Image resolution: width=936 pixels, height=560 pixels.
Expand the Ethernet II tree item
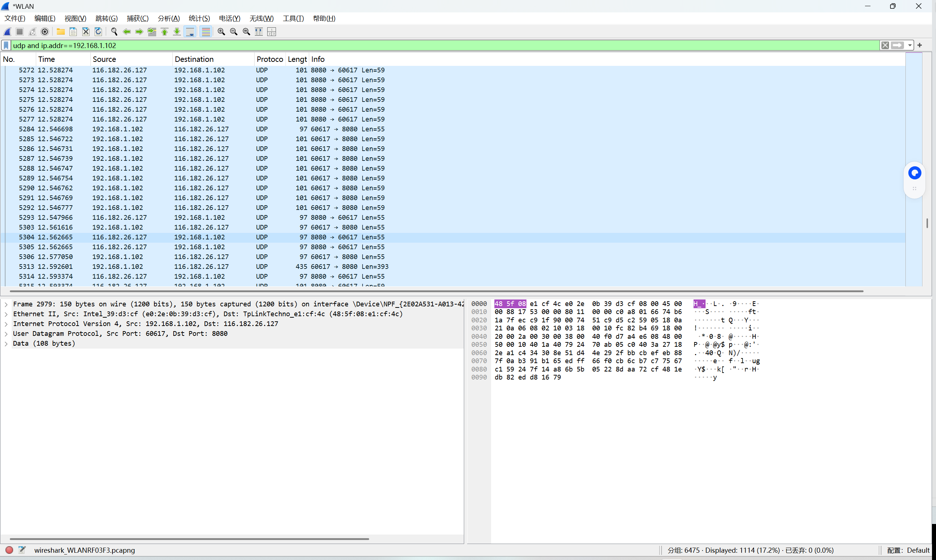[6, 314]
